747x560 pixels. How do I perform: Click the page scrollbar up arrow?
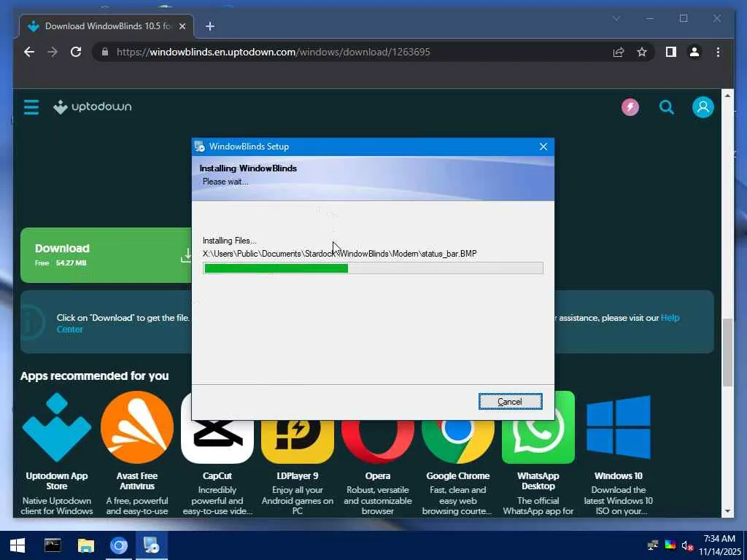coord(727,96)
